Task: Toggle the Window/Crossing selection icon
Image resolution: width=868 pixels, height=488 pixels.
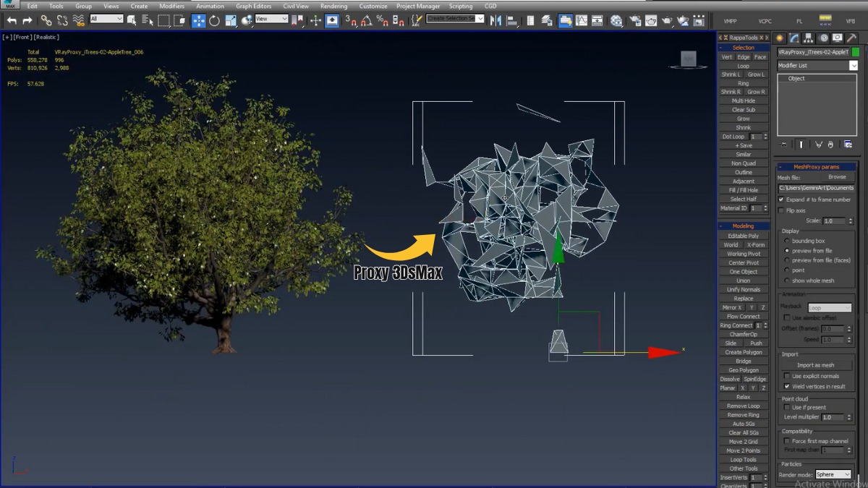Action: [x=180, y=20]
